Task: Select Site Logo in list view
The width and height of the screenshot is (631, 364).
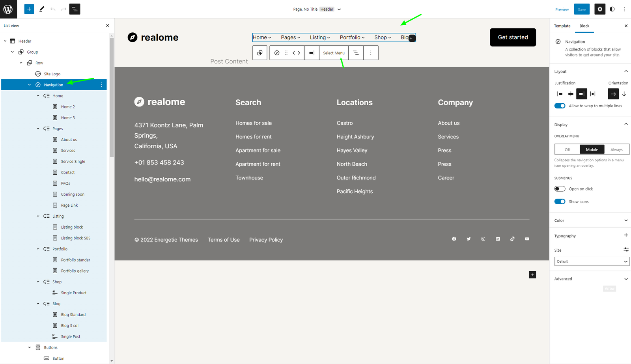Action: point(52,74)
